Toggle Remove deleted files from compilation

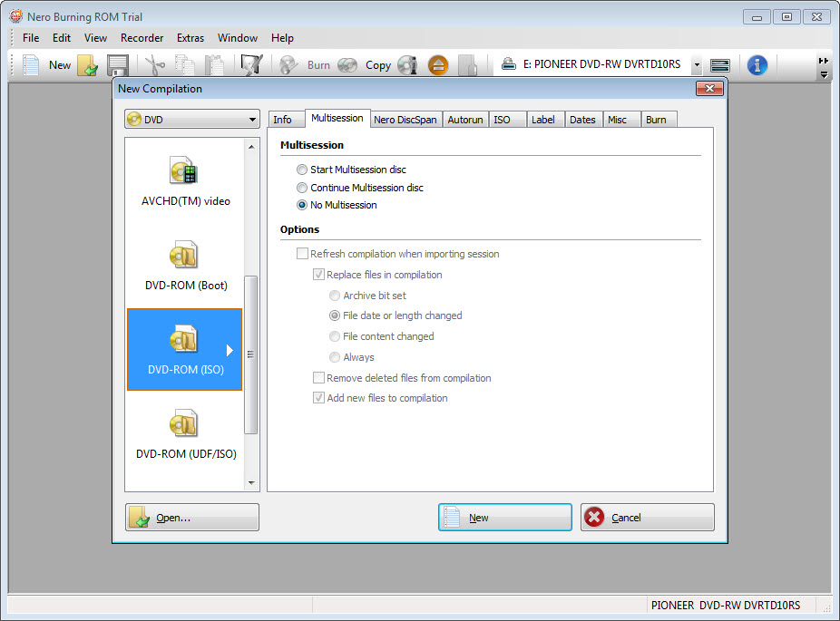tap(318, 377)
